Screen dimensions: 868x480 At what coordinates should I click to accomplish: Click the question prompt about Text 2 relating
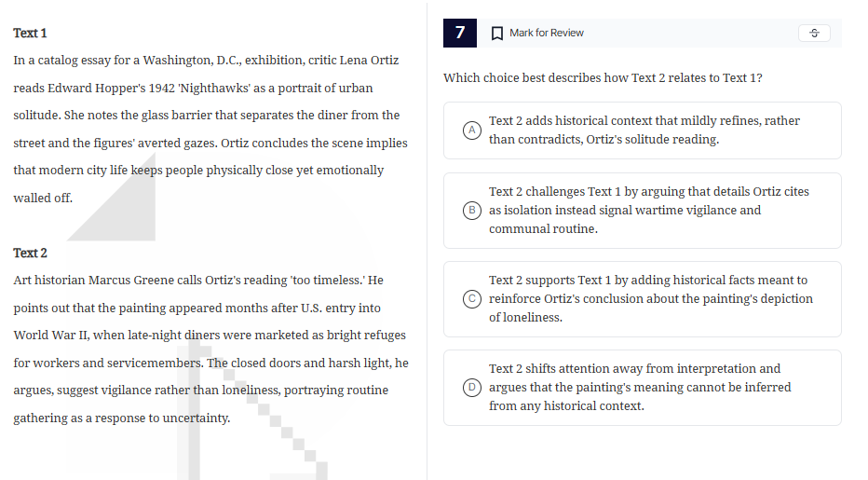coord(603,78)
